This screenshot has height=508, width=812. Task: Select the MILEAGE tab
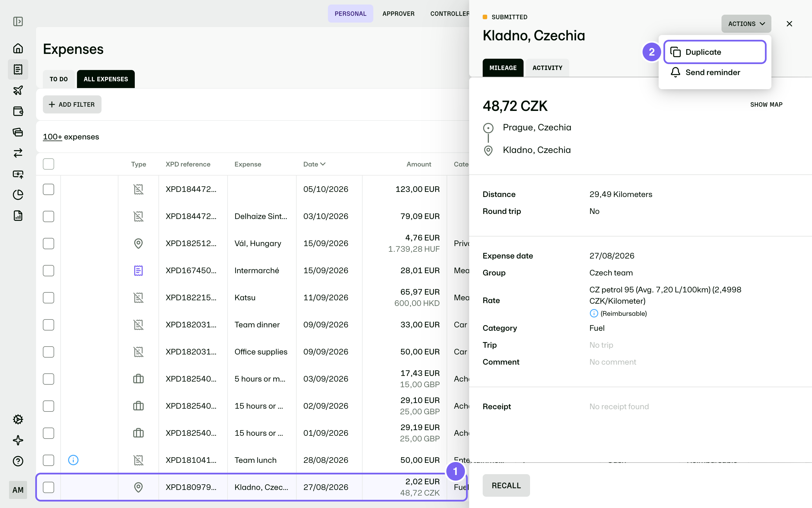[x=503, y=68]
